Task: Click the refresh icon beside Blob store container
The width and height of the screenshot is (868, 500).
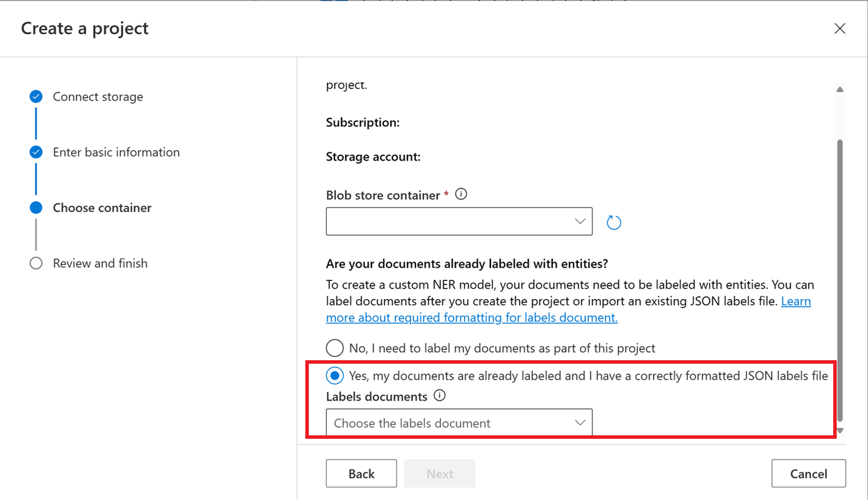Action: [613, 223]
